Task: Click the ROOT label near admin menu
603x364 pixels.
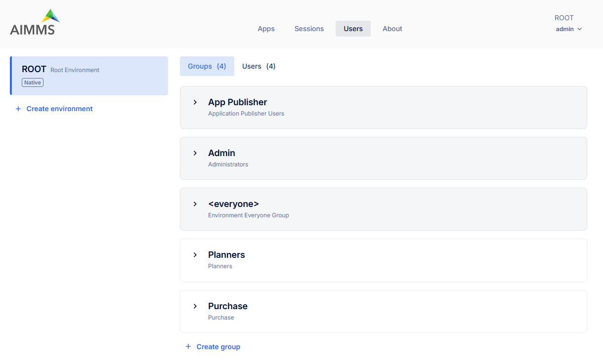Action: point(564,17)
